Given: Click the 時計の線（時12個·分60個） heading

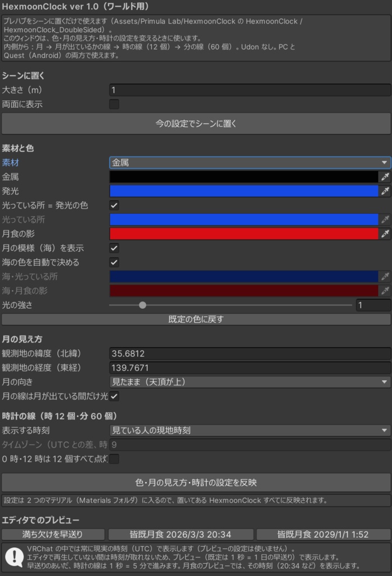Looking at the screenshot, I should click(60, 416).
